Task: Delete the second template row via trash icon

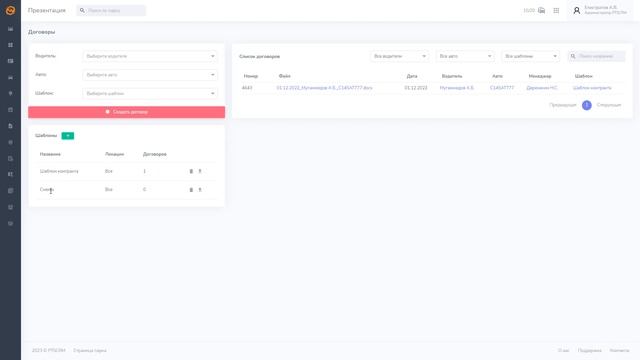Action: click(191, 190)
